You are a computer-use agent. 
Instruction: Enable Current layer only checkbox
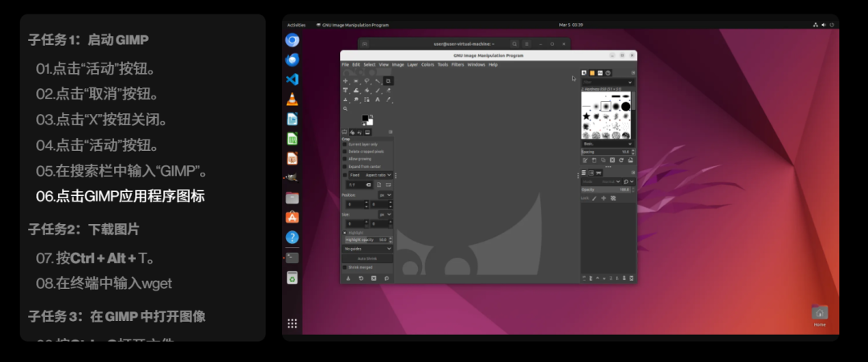point(344,144)
